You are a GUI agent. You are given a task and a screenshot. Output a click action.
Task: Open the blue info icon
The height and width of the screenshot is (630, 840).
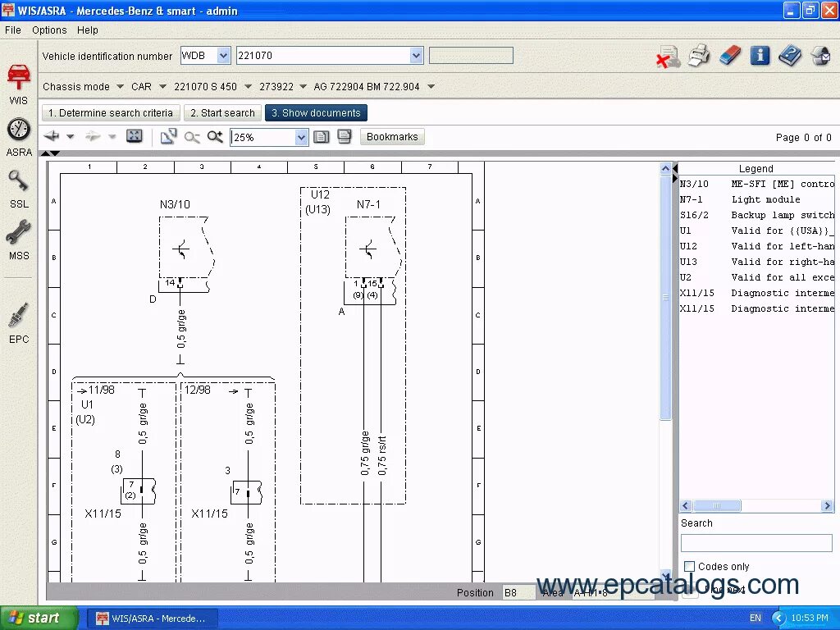(x=760, y=55)
